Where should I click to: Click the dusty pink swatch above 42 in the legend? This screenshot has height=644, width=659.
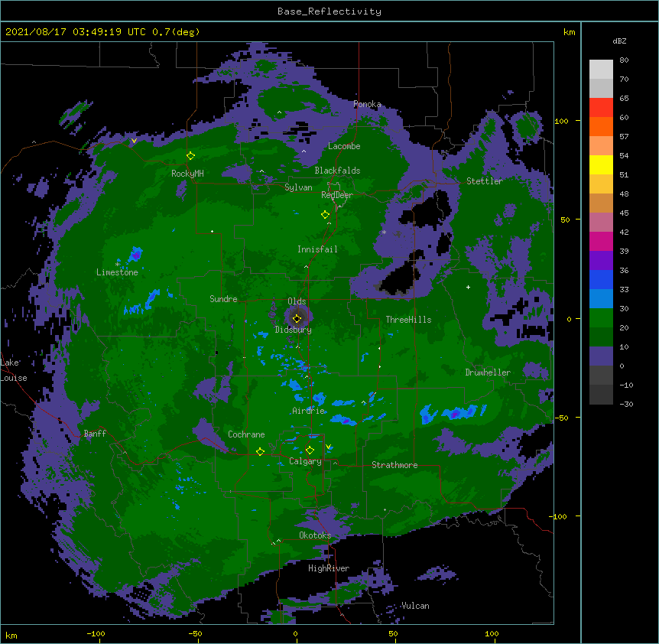(601, 222)
